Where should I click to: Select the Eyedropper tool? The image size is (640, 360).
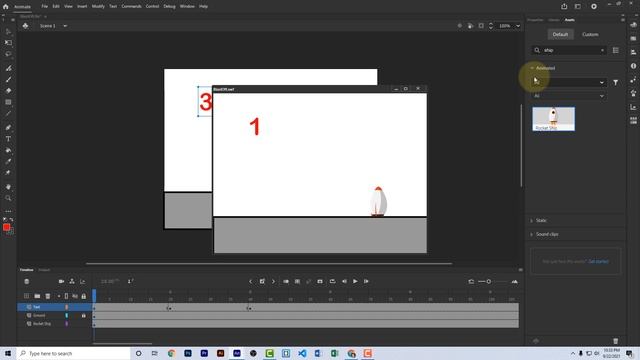click(x=8, y=161)
